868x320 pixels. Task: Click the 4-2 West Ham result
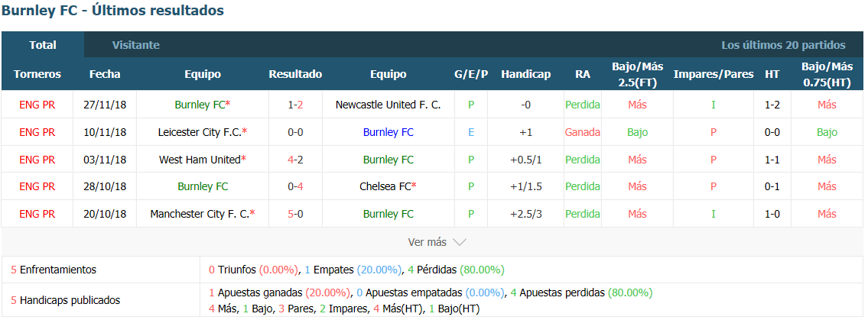click(296, 160)
